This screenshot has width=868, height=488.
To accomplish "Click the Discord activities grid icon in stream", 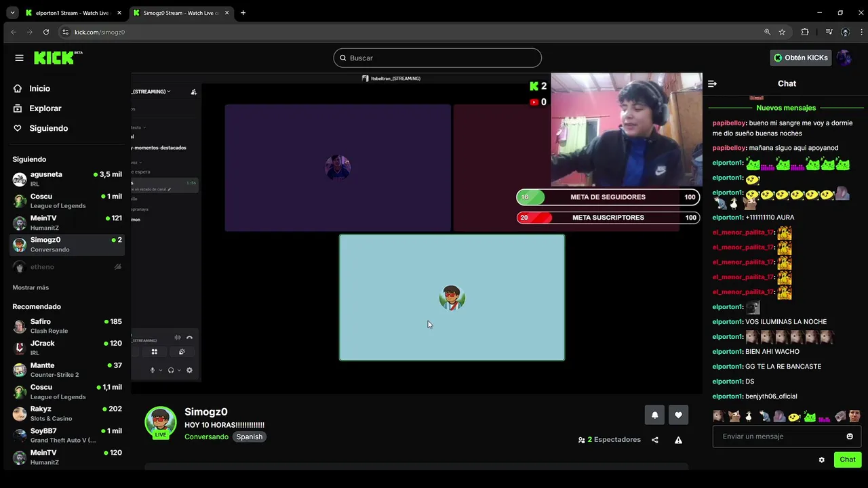I will pos(154,352).
